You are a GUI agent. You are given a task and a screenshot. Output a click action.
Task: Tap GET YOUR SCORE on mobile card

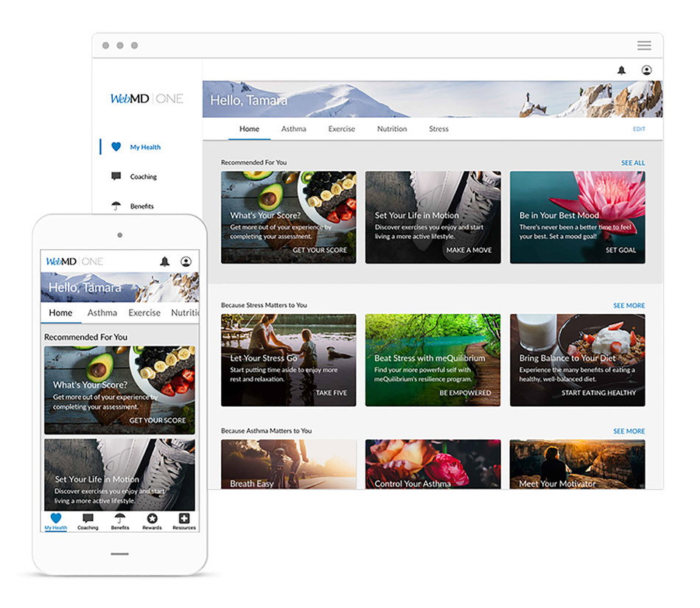(x=158, y=421)
